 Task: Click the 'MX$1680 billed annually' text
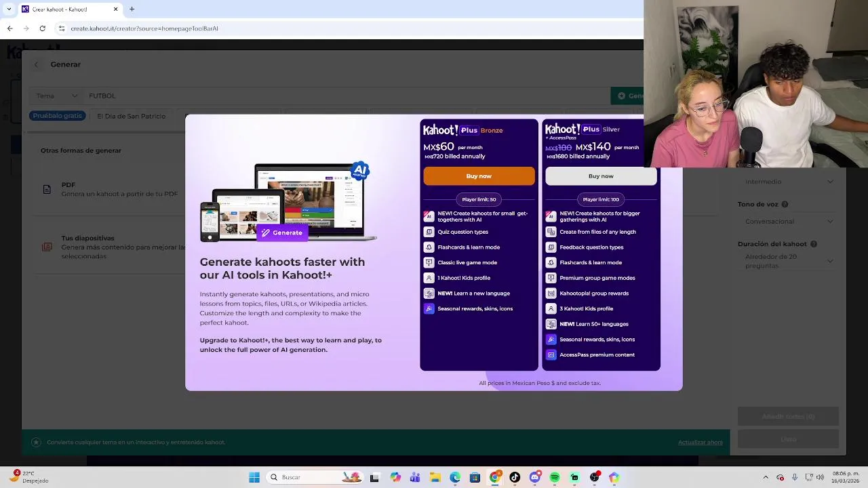[x=578, y=157]
